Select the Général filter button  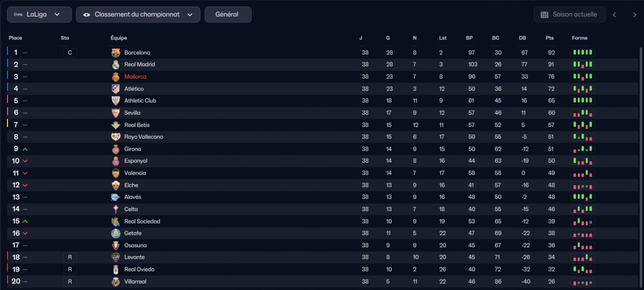point(228,15)
